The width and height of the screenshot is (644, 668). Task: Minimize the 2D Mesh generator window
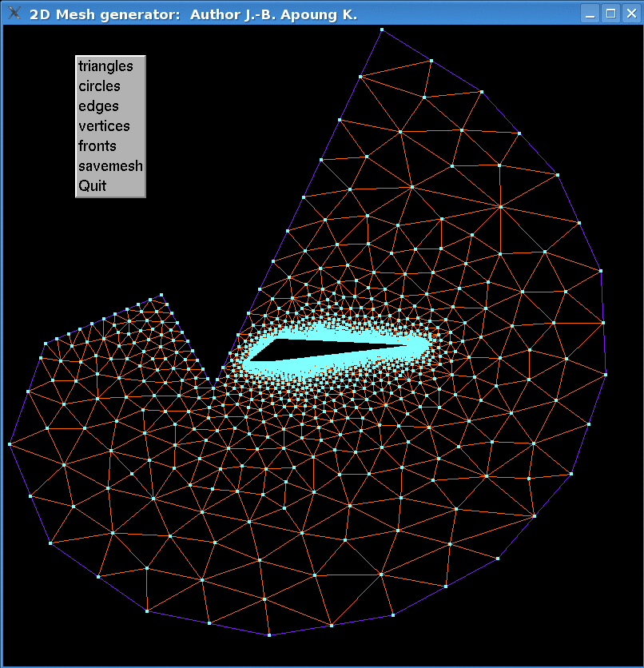point(590,14)
